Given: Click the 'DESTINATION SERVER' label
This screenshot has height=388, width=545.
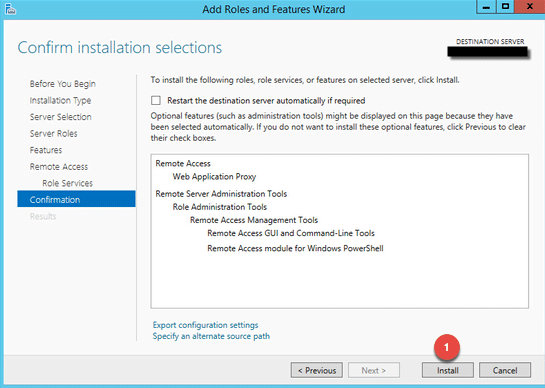Looking at the screenshot, I should point(490,42).
